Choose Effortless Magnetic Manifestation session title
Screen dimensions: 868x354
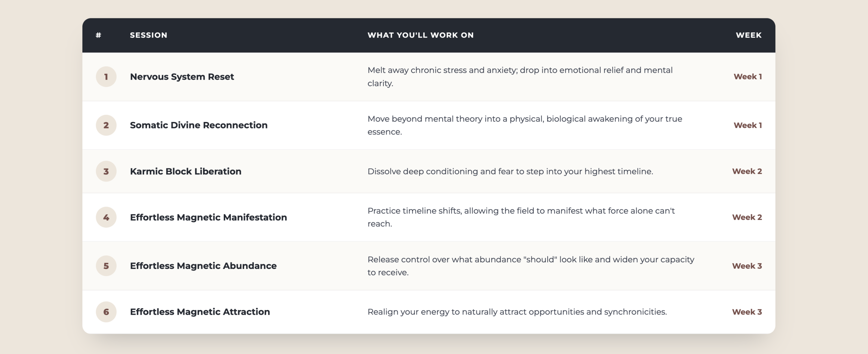pyautogui.click(x=209, y=217)
